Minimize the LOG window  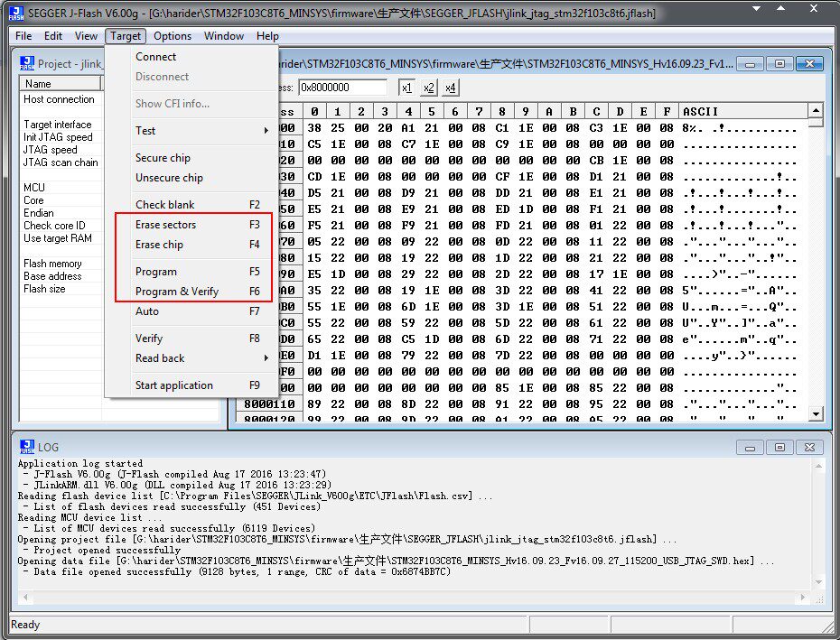[751, 447]
